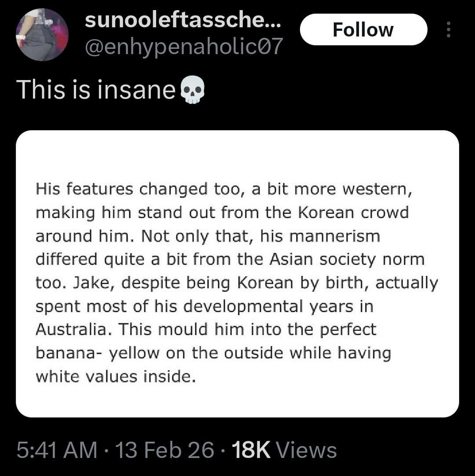Click the @enhypenaholic07 handle

[x=183, y=46]
